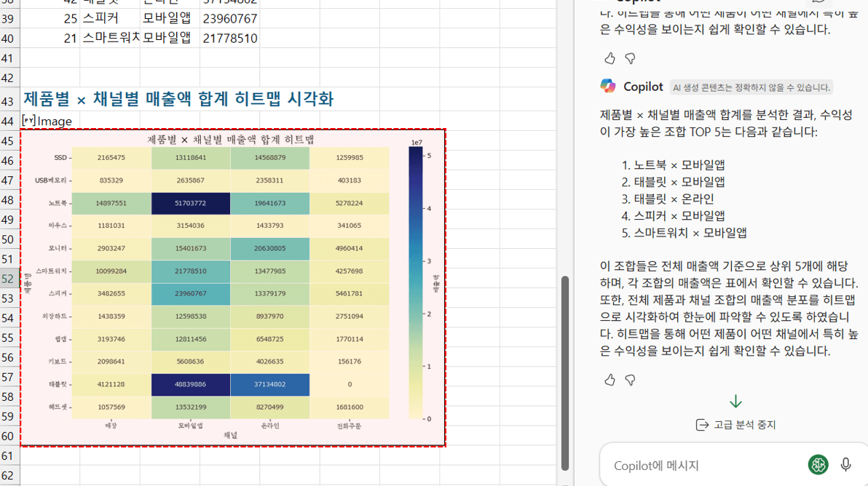Click the Copilot logo above the response
Viewport: 868px width, 486px height.
coord(608,86)
